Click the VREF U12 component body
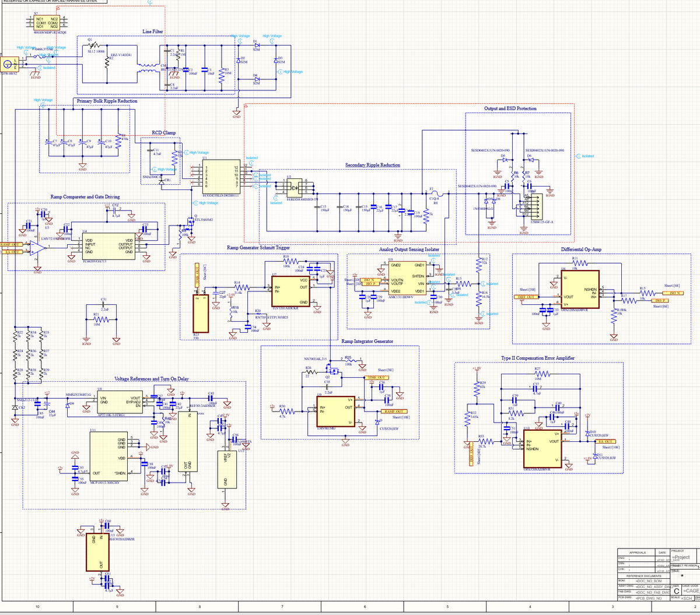 (x=226, y=470)
